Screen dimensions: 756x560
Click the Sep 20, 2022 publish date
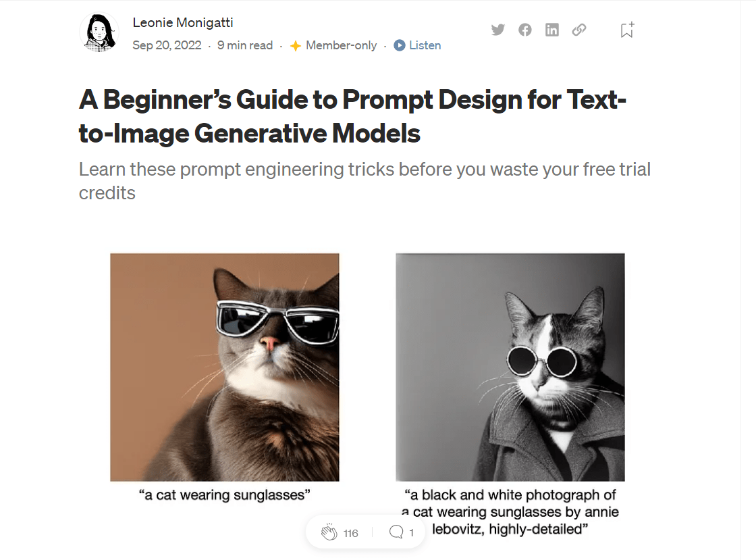(167, 45)
